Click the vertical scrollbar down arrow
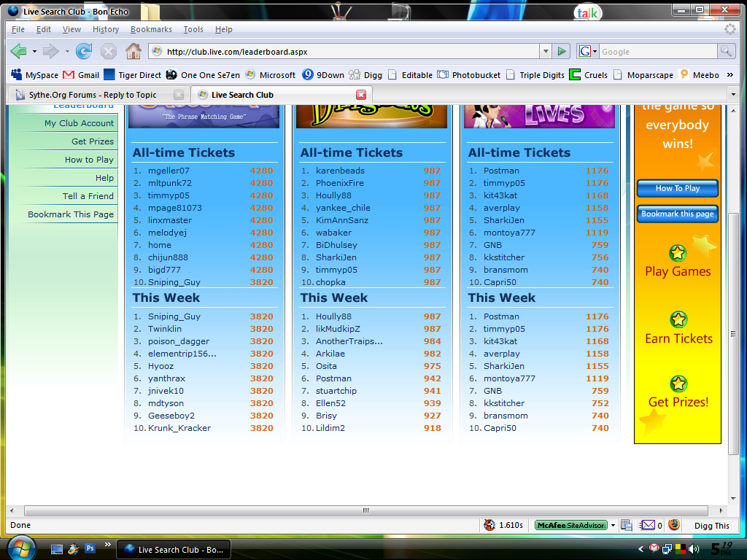Viewport: 747px width, 560px height. [733, 499]
